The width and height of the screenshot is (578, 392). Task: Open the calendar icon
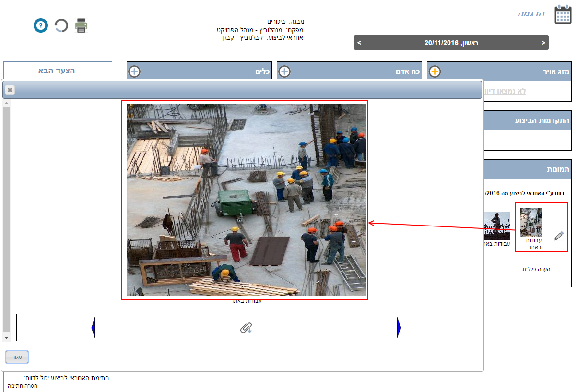563,14
